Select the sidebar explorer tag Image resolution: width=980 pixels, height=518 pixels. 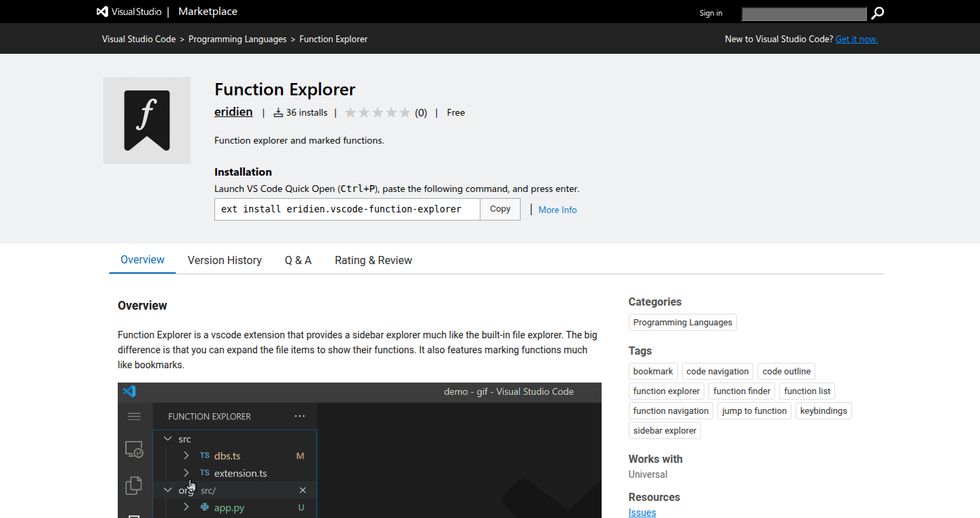665,430
